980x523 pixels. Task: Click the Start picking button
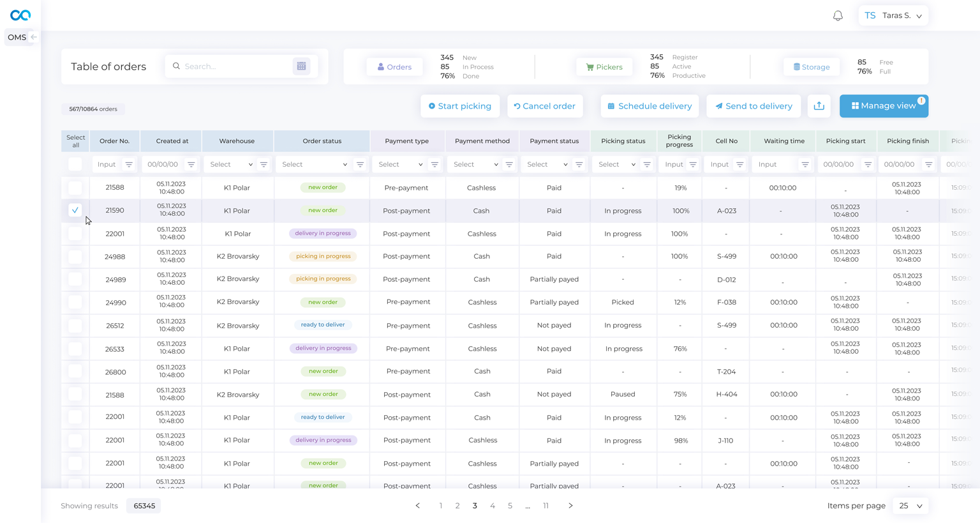pyautogui.click(x=460, y=106)
